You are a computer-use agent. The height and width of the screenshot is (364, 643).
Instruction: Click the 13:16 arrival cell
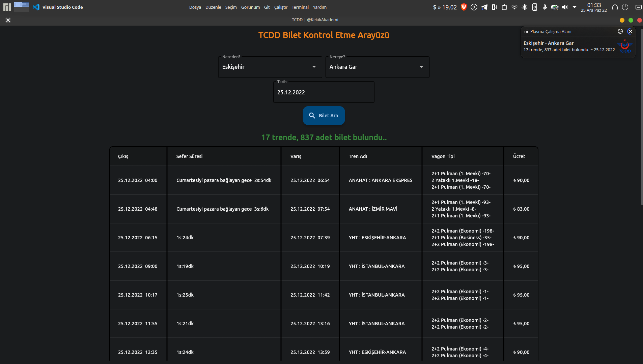coord(310,324)
